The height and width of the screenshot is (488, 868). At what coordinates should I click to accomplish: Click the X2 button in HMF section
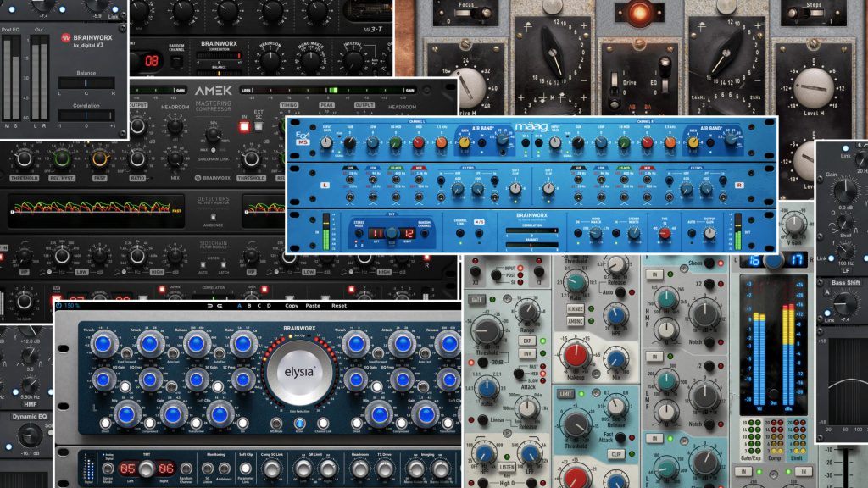[x=709, y=284]
